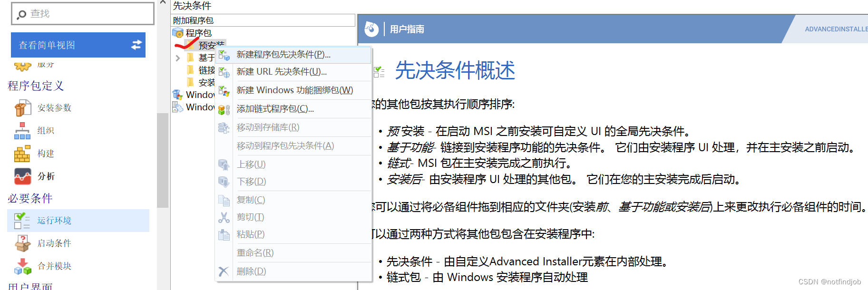Choose 新建 Windows 功能捆绑包(W)
The width and height of the screenshot is (868, 290).
click(293, 90)
